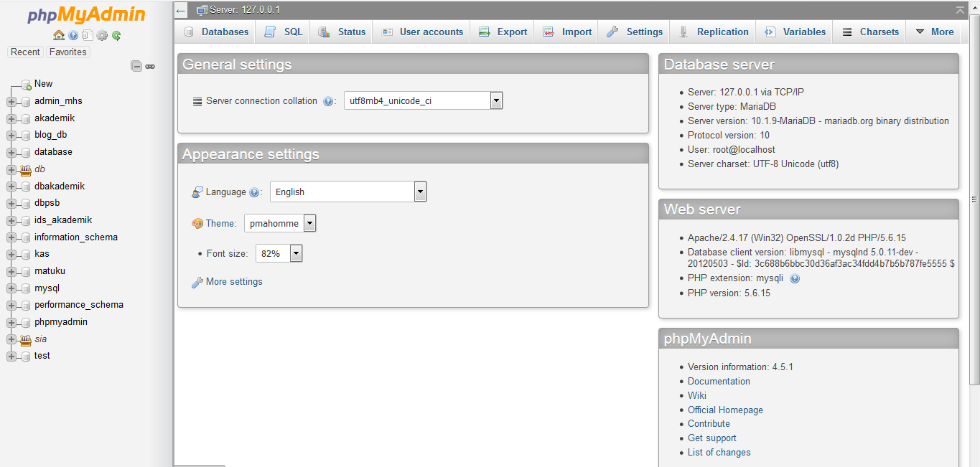This screenshot has width=980, height=467.
Task: Click the New database icon in tree
Action: point(26,85)
